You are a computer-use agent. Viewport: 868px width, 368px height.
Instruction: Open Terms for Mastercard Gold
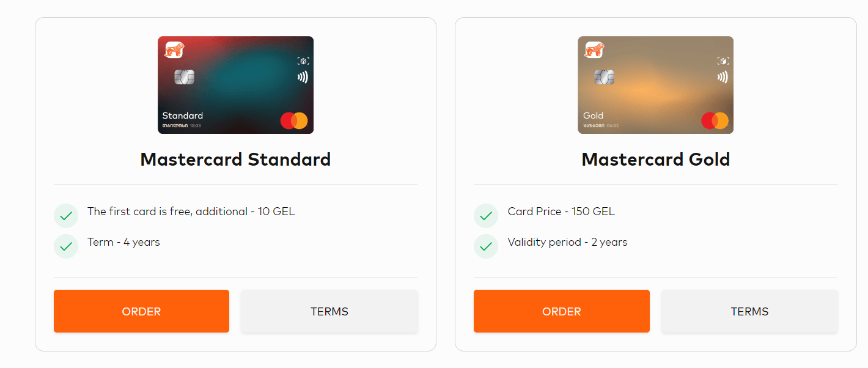(749, 311)
